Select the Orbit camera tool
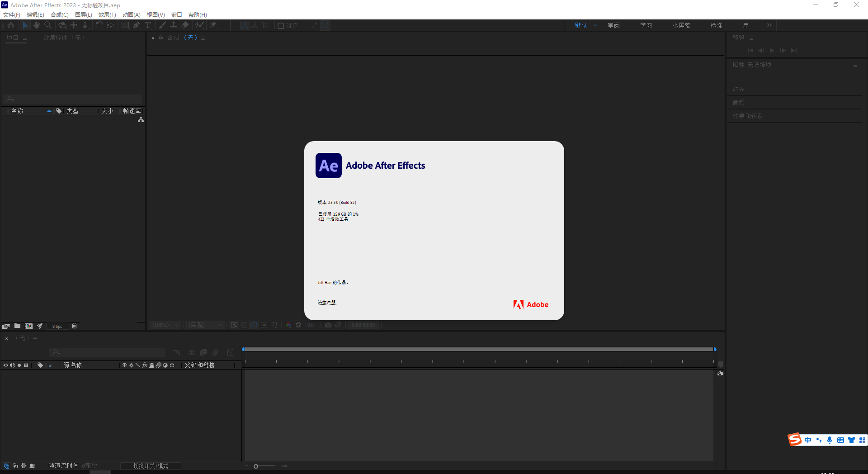Screen dimensions: 868x474 [62, 25]
